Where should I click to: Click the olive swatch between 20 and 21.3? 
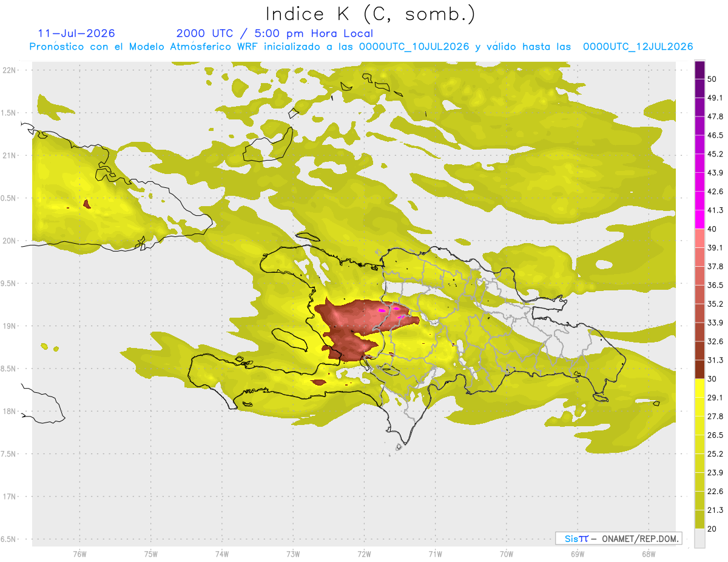699,520
